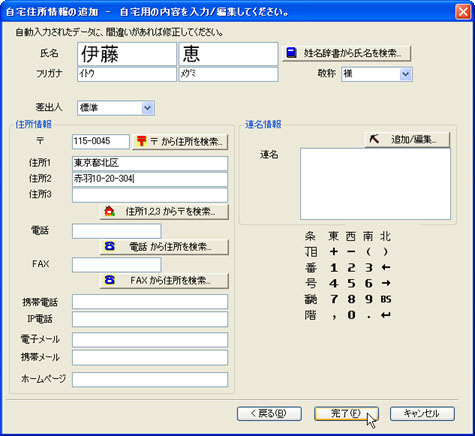This screenshot has height=436, width=475.
Task: Expand the 差出人 sender dropdown
Action: point(147,108)
